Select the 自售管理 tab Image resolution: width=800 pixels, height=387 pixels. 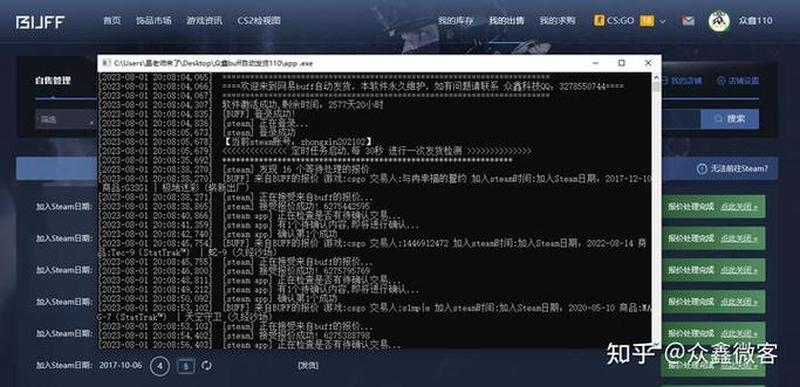[53, 80]
